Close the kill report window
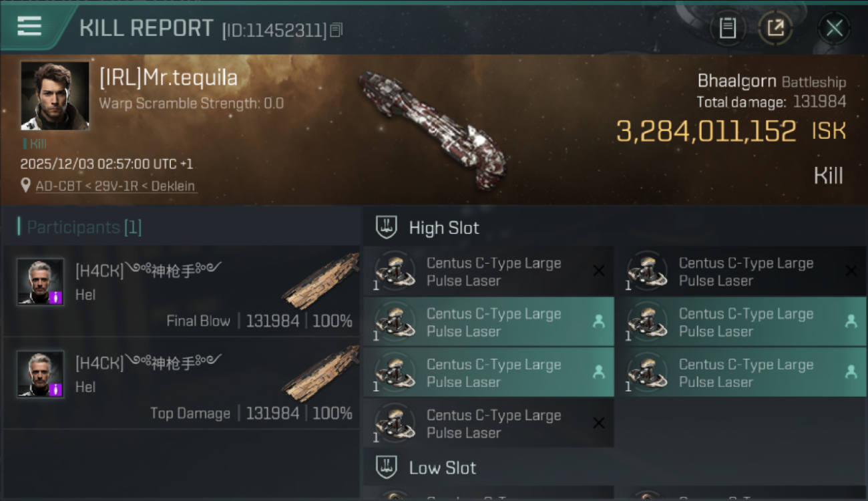This screenshot has width=868, height=501. point(834,28)
